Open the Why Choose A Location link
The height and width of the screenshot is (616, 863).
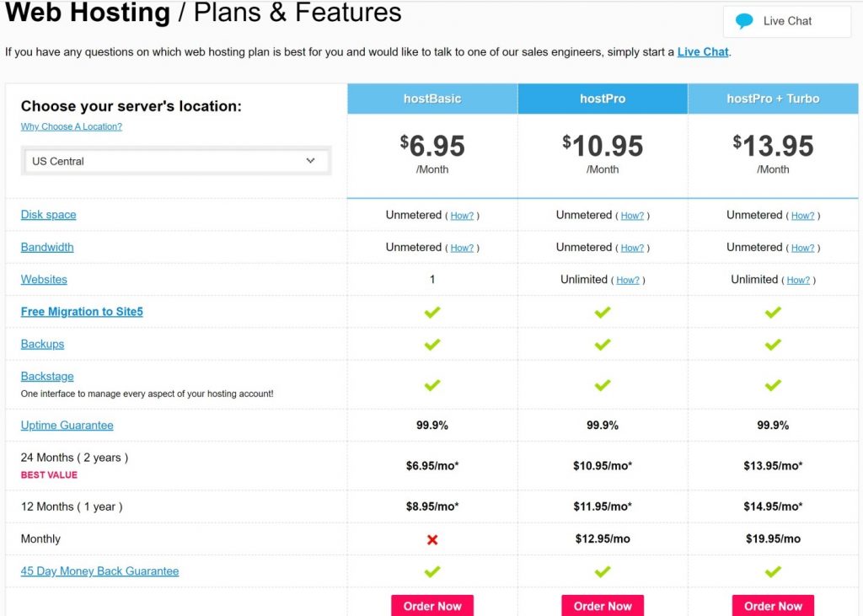(72, 126)
